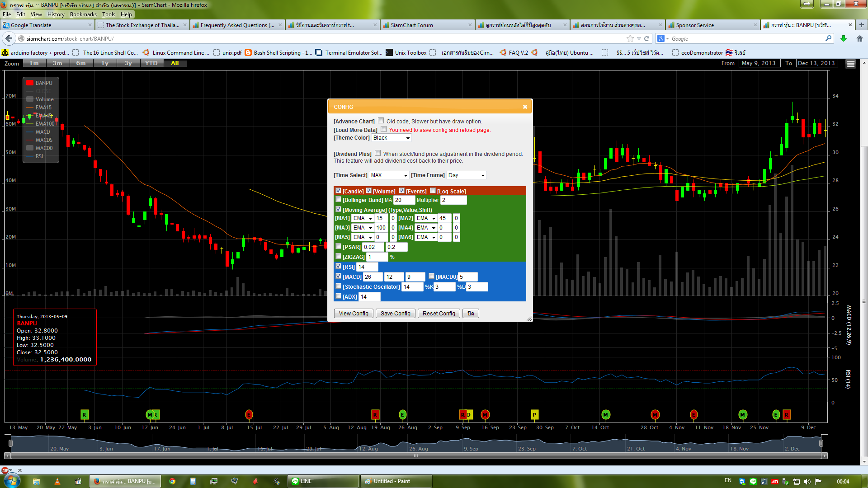Open the MA4 type dropdown
The height and width of the screenshot is (488, 868).
[x=426, y=228]
